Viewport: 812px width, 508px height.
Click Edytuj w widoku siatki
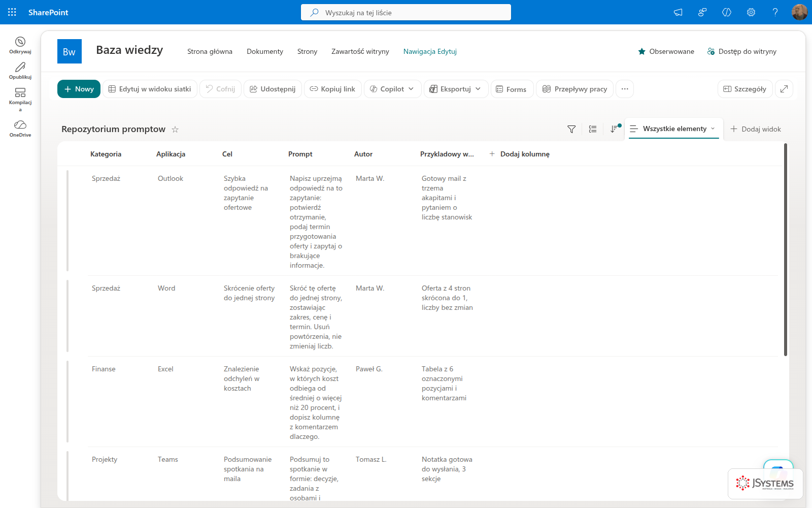[150, 89]
